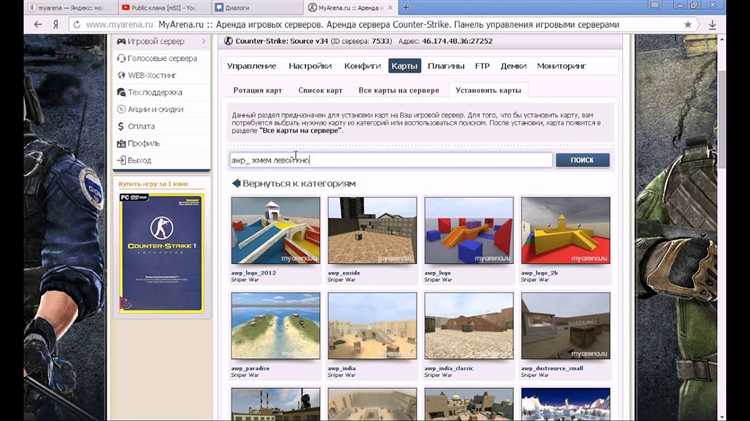Bookmark the page with the star icon
This screenshot has height=421, width=750.
688,24
